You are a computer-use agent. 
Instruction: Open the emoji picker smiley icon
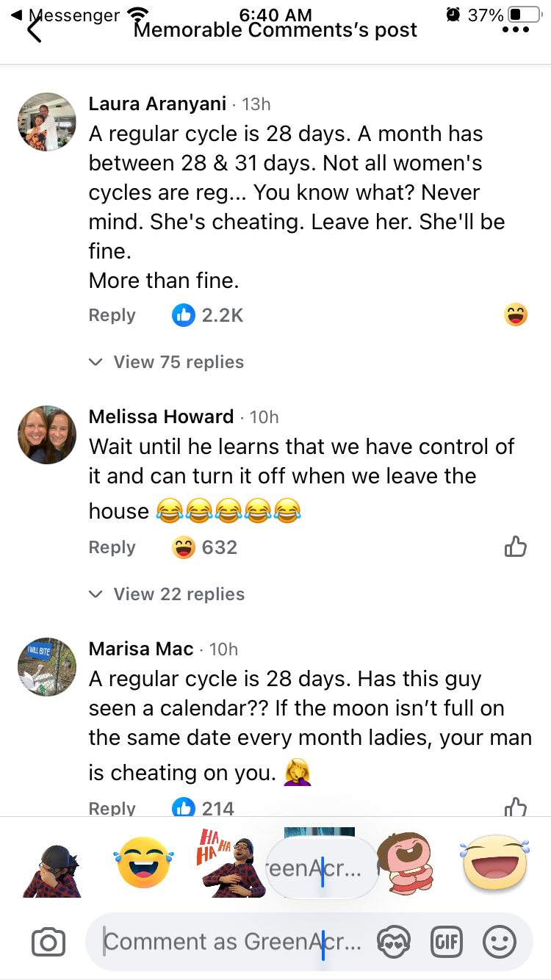pyautogui.click(x=500, y=942)
